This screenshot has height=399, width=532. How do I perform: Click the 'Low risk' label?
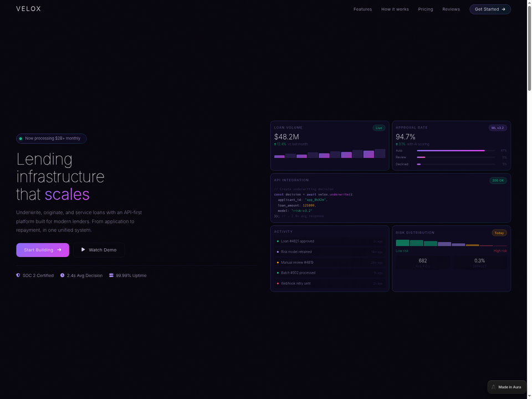(x=402, y=251)
